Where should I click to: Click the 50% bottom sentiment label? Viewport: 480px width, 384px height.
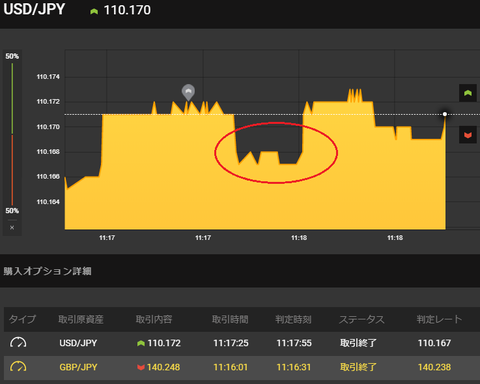point(12,211)
